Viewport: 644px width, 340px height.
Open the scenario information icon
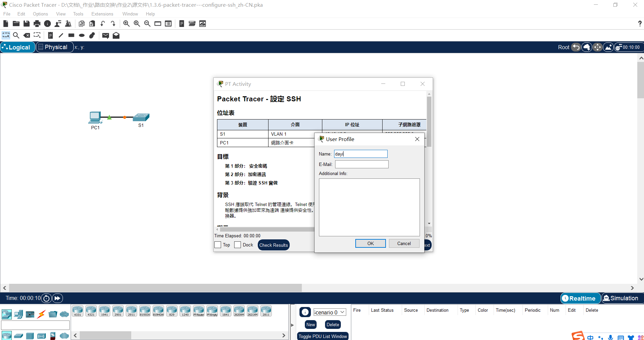[305, 312]
